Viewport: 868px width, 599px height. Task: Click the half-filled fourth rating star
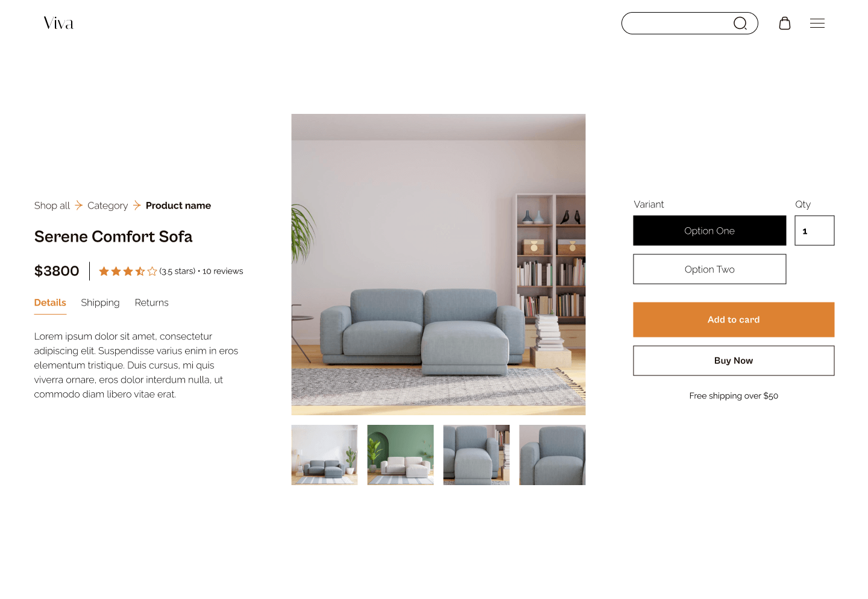(x=140, y=271)
